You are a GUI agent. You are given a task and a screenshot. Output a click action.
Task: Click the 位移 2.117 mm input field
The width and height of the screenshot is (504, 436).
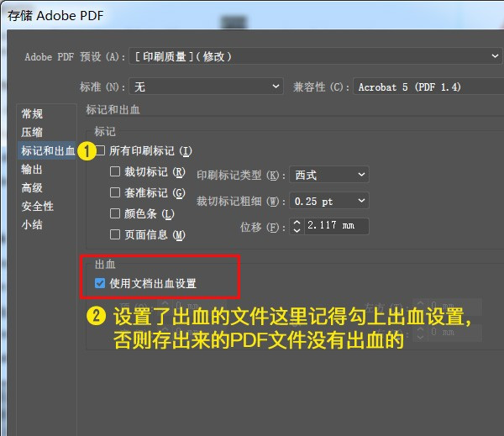click(x=336, y=226)
